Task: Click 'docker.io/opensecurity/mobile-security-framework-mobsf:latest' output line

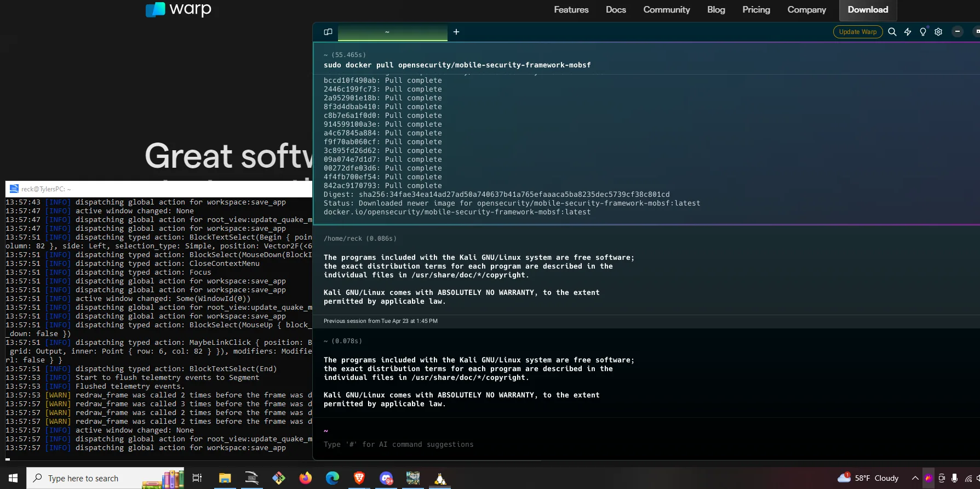Action: (457, 212)
